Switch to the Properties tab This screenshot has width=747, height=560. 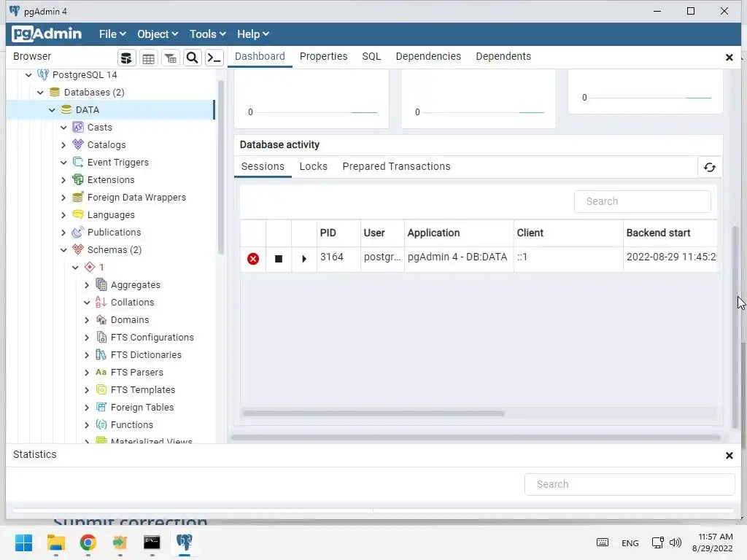(323, 56)
